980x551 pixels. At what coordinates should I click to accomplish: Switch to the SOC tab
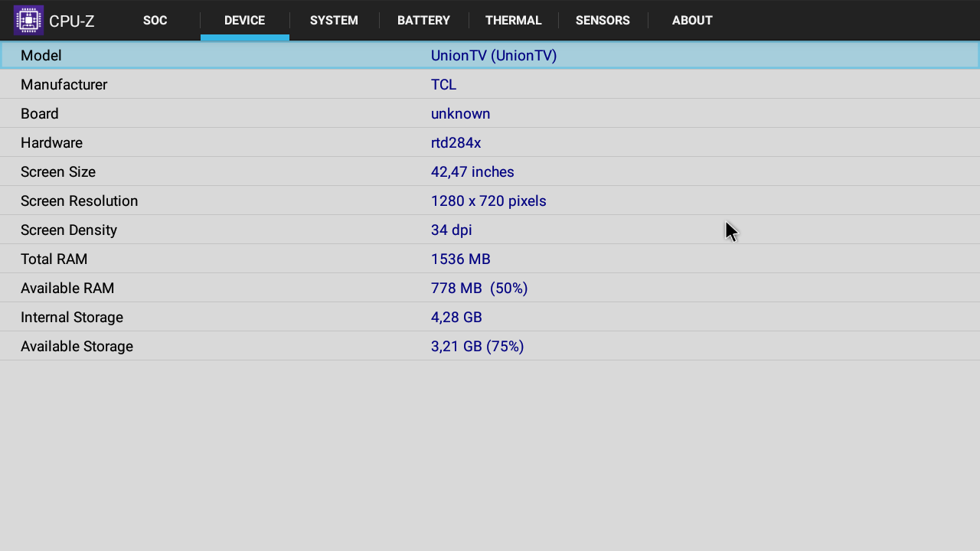pyautogui.click(x=155, y=21)
